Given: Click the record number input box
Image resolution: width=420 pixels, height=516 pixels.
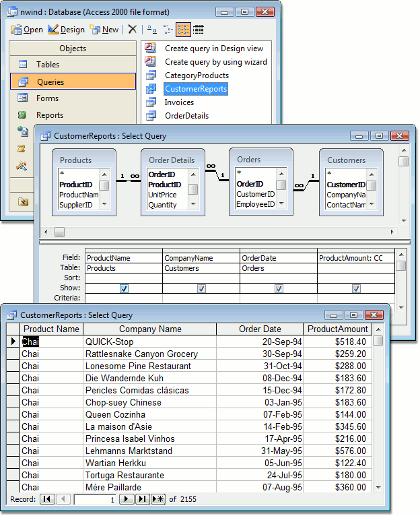Looking at the screenshot, I should click(95, 500).
